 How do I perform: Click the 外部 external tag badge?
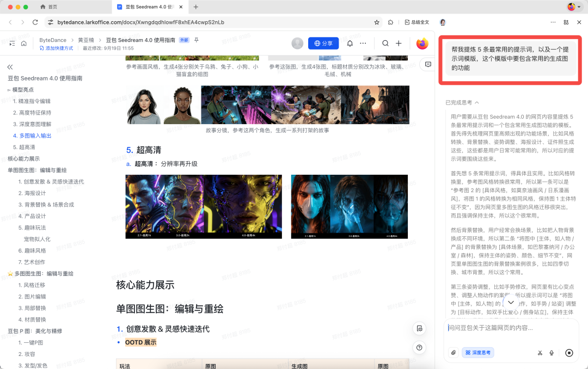coord(184,40)
